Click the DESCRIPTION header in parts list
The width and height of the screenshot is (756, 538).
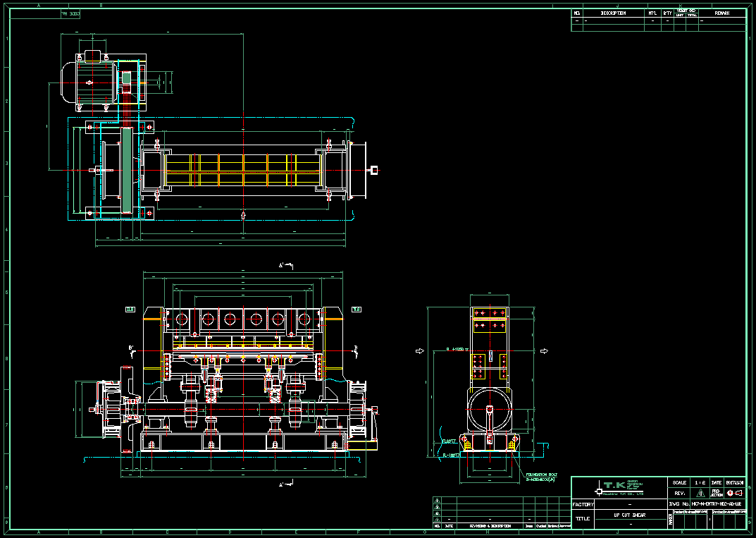coord(612,13)
